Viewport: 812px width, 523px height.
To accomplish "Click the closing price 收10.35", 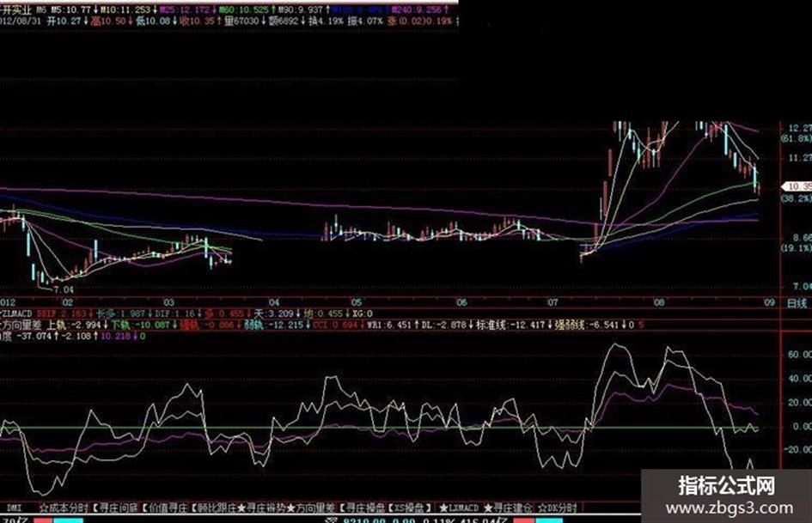I will point(197,21).
